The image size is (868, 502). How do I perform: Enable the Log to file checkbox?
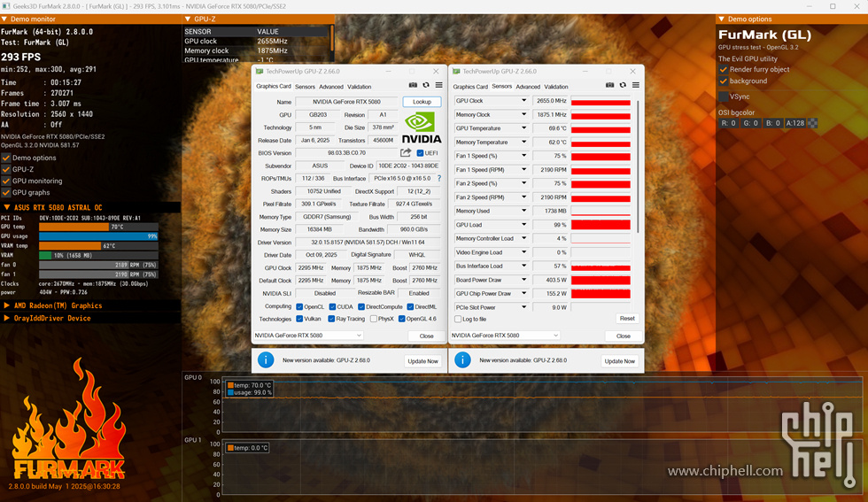click(x=457, y=319)
